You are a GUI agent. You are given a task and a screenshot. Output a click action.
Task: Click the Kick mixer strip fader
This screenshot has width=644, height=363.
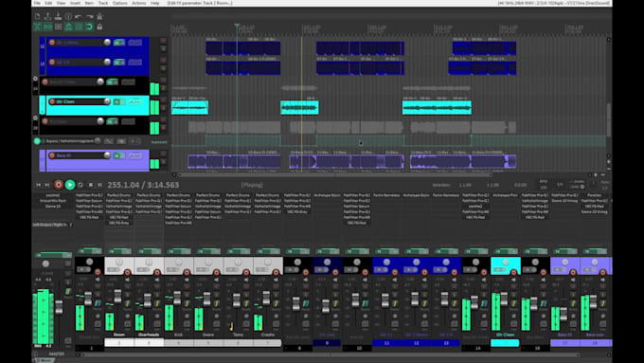(177, 298)
